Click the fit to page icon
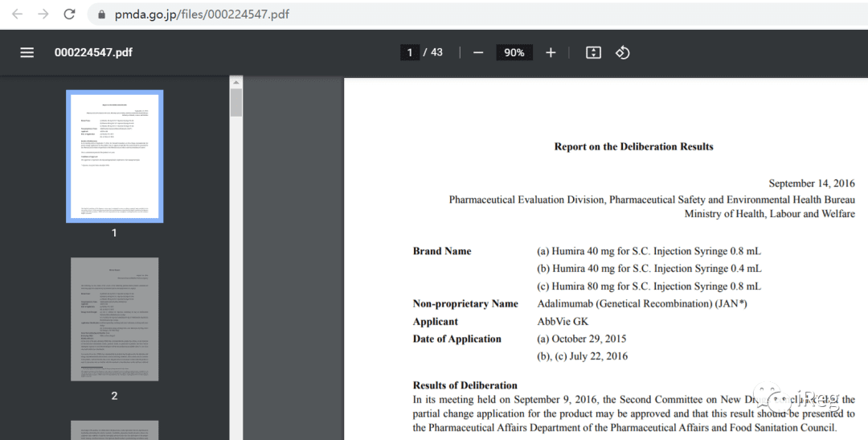This screenshot has width=868, height=440. point(593,52)
